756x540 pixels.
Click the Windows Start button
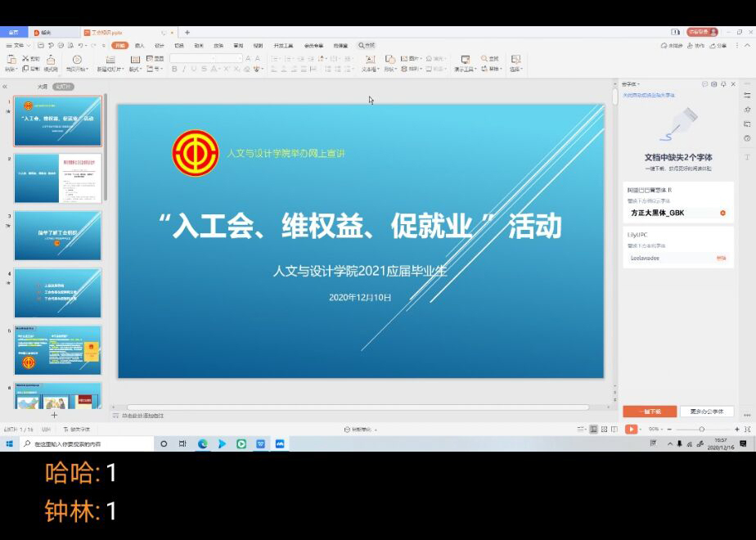pyautogui.click(x=9, y=443)
